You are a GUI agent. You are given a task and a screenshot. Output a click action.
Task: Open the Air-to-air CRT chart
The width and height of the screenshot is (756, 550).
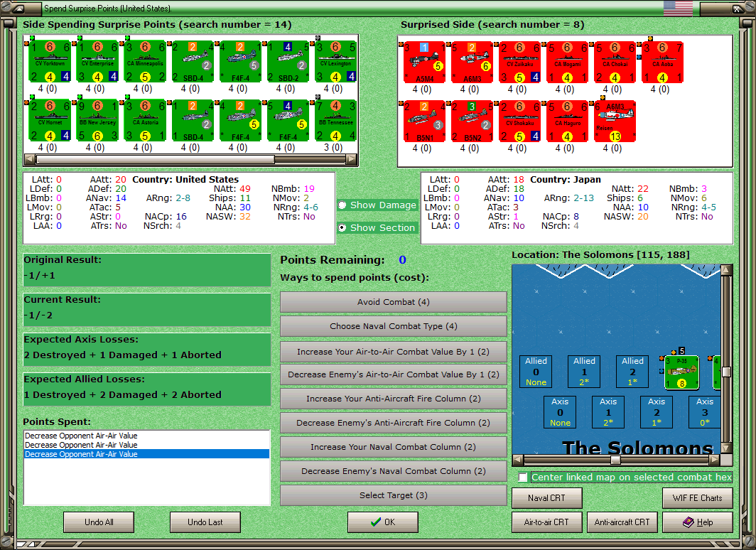547,522
